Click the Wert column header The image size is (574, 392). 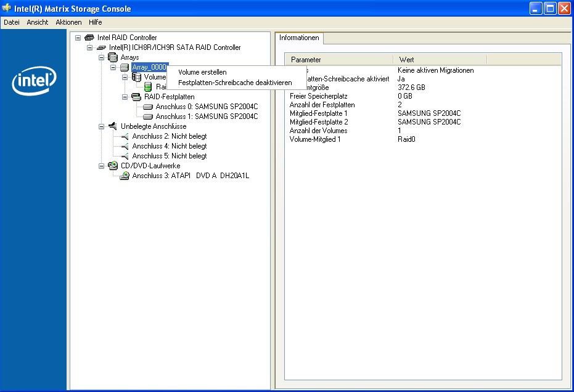(x=440, y=60)
